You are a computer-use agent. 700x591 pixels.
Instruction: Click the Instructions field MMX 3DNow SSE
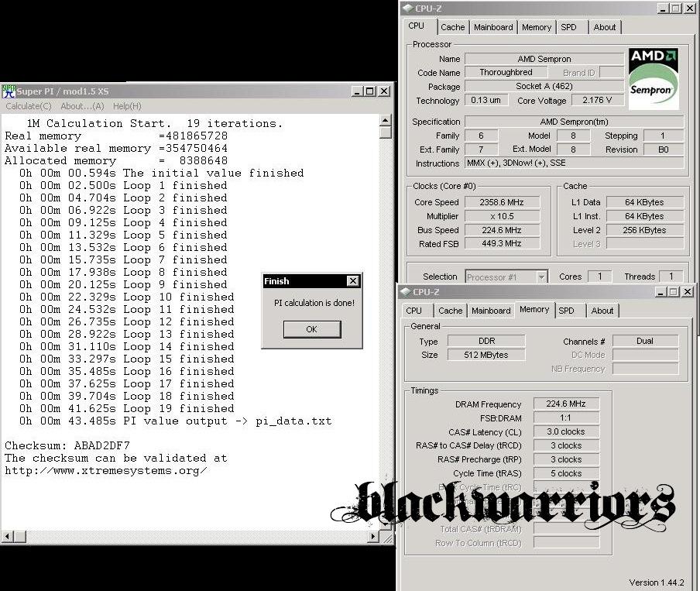coord(574,163)
